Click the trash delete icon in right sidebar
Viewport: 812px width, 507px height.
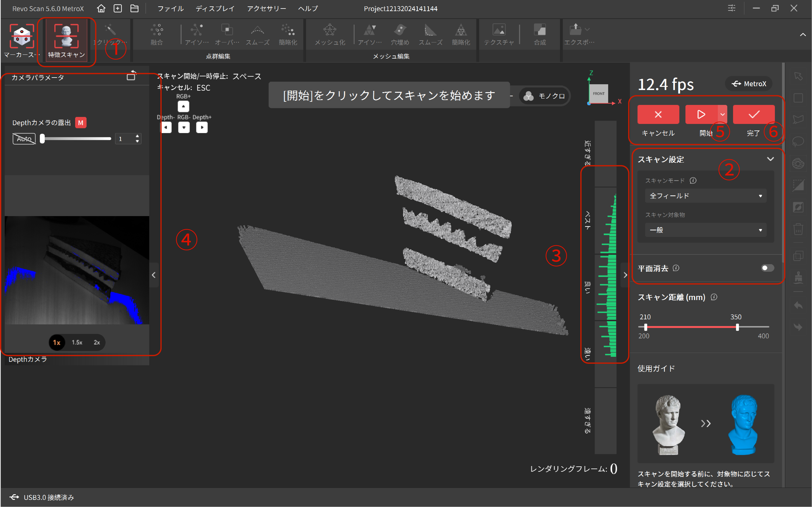798,229
